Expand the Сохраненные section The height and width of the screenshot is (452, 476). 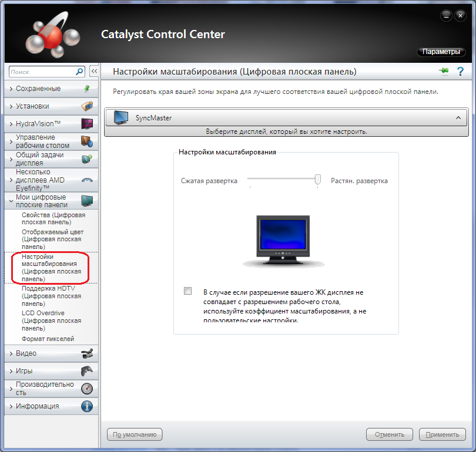(x=11, y=89)
